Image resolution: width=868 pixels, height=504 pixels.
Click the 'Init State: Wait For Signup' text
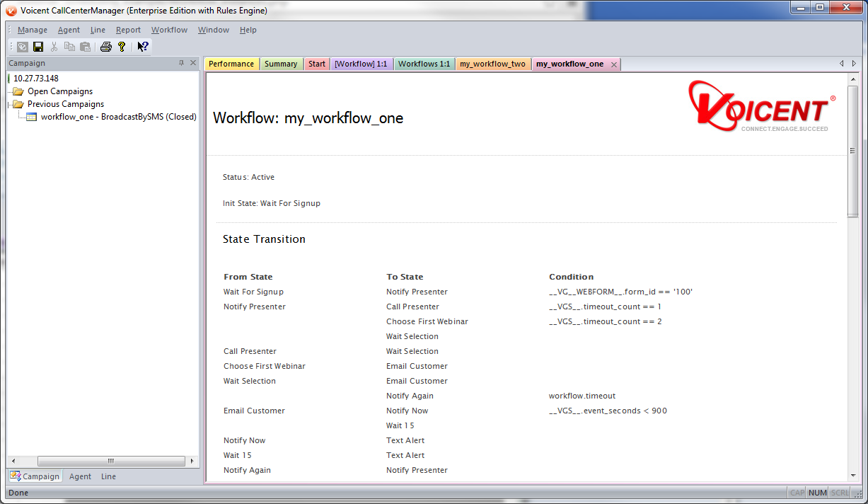[272, 203]
